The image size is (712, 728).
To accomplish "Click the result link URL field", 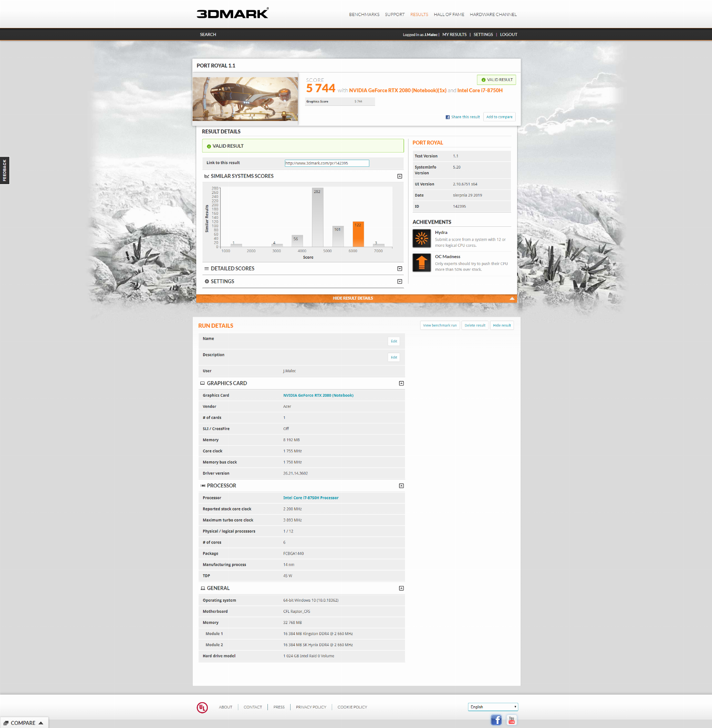I will point(327,163).
